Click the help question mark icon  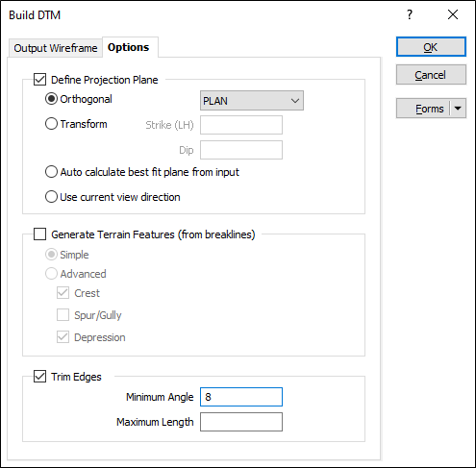pyautogui.click(x=410, y=14)
